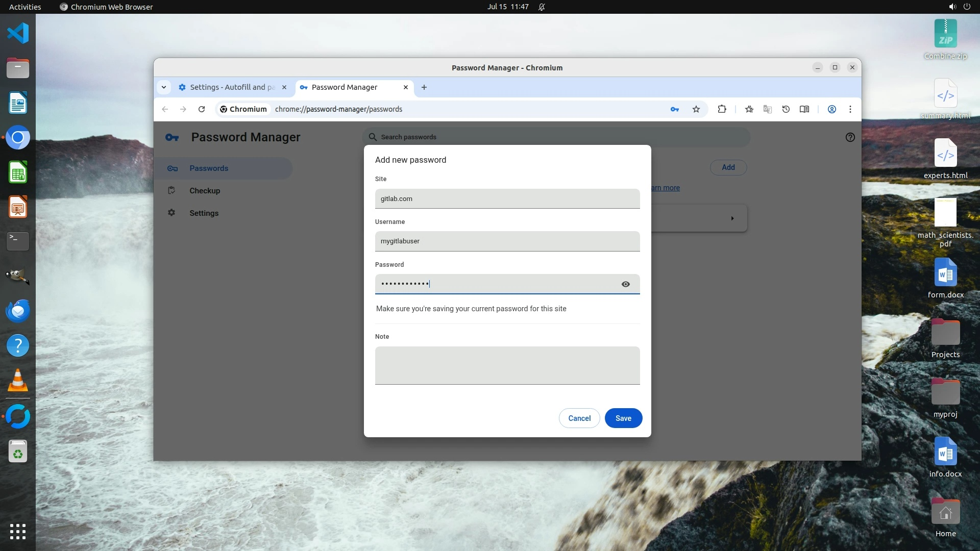Expand the saved password entry arrow
This screenshot has height=551, width=980.
click(732, 218)
